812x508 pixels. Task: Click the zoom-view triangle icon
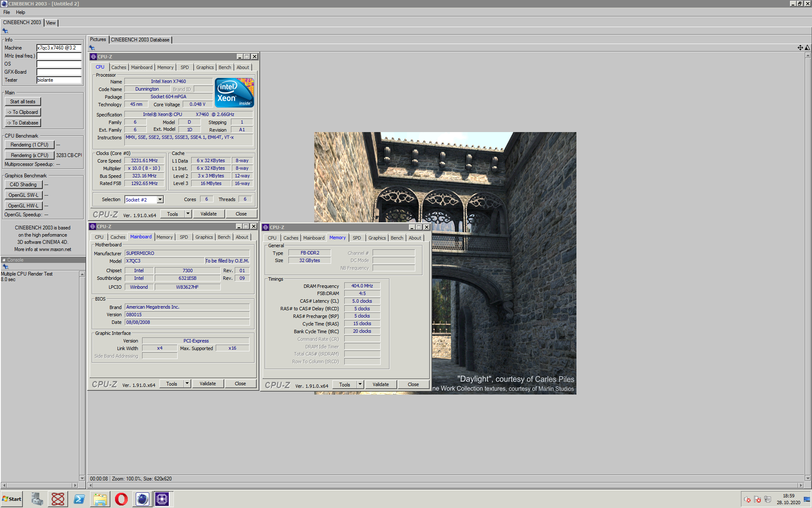[807, 47]
